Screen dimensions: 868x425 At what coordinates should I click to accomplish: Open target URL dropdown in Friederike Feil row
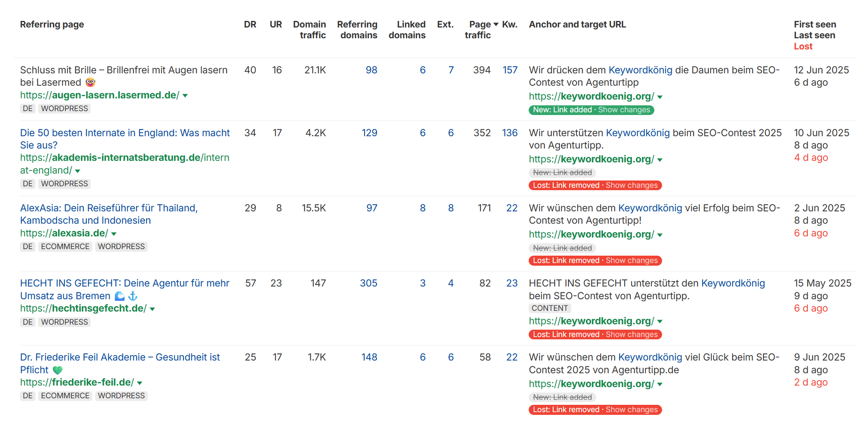pyautogui.click(x=660, y=384)
